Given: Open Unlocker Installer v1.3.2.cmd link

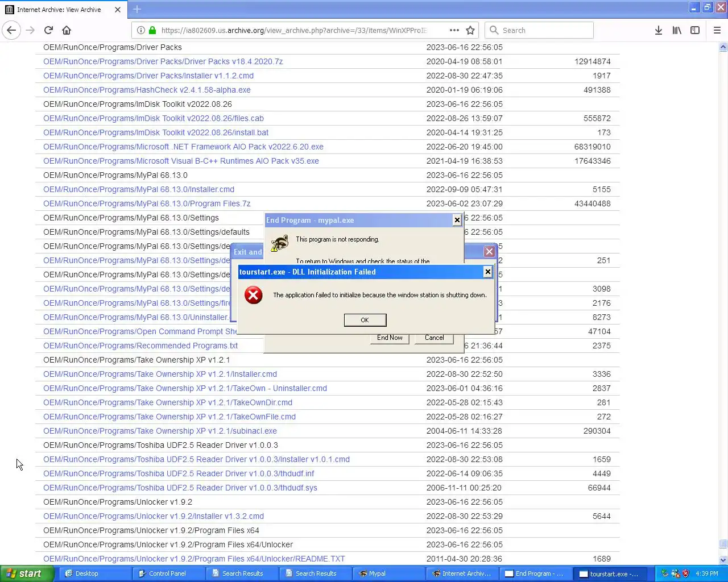Looking at the screenshot, I should [154, 516].
